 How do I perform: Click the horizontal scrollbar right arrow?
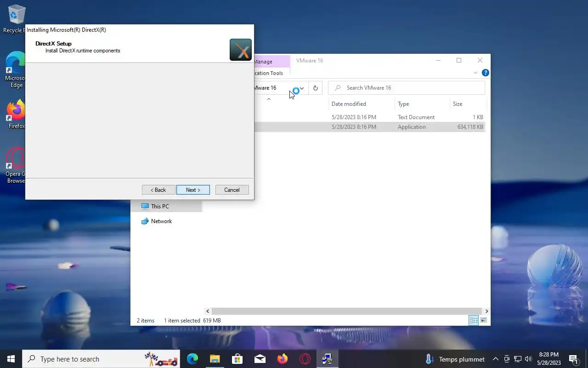pos(486,311)
